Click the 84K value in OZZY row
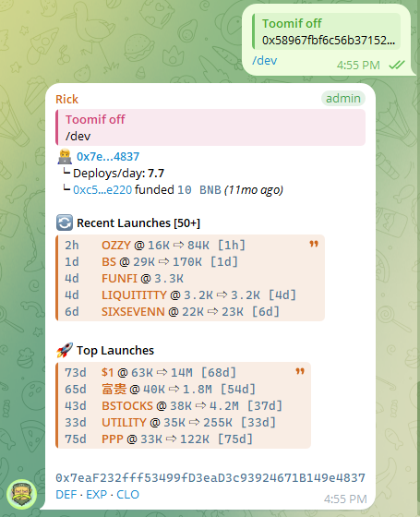The width and height of the screenshot is (420, 517). [198, 246]
